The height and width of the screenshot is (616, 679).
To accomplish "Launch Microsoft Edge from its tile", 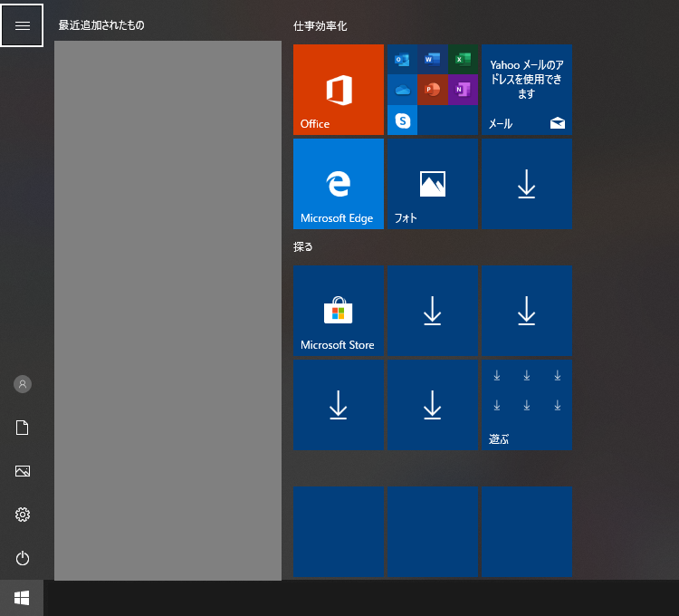I will (339, 184).
